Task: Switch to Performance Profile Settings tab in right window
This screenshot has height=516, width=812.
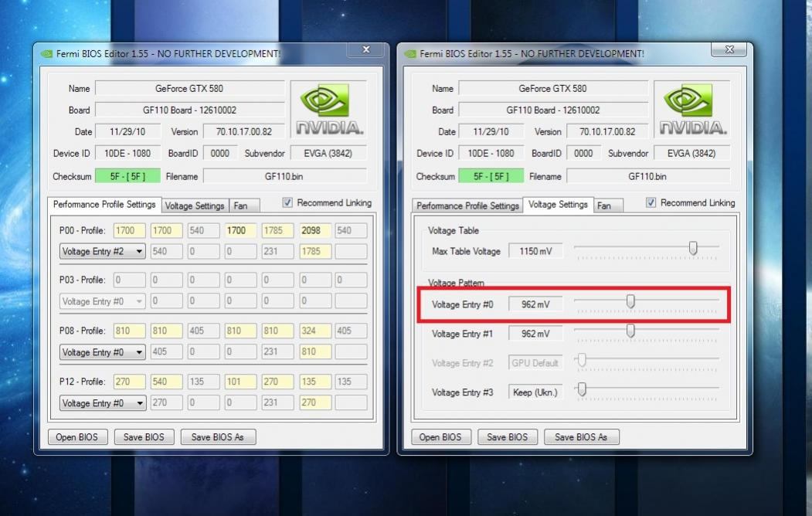Action: click(x=467, y=205)
